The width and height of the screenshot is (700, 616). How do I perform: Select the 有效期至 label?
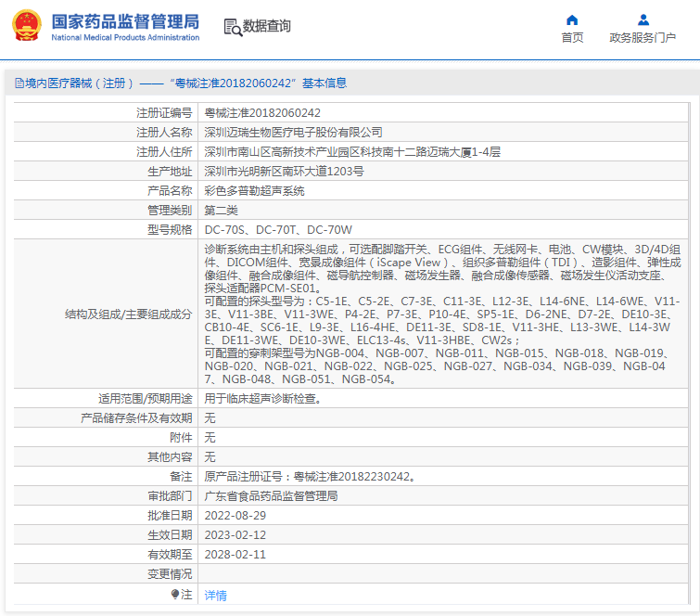click(x=170, y=555)
